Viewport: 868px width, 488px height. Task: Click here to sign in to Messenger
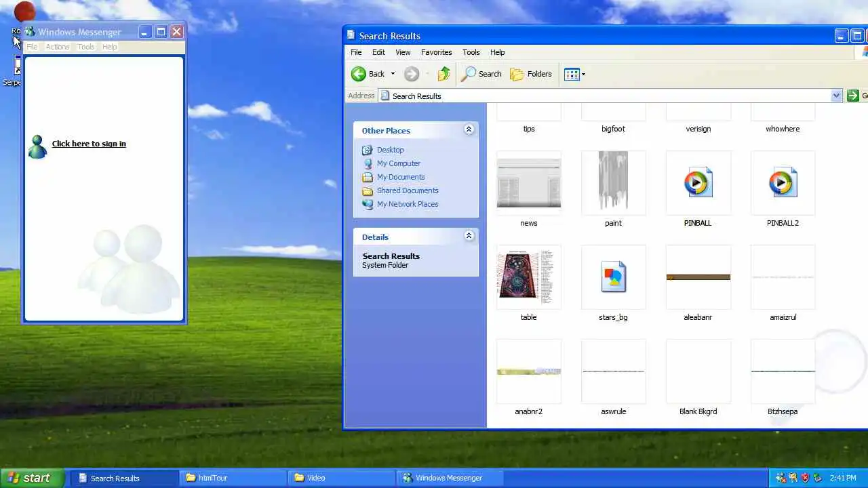[x=89, y=144]
